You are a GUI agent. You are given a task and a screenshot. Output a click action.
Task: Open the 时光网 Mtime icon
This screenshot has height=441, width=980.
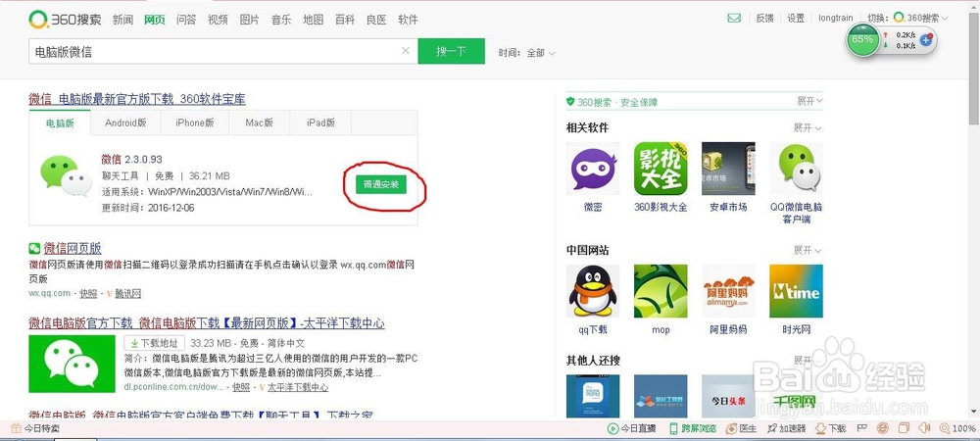point(796,291)
